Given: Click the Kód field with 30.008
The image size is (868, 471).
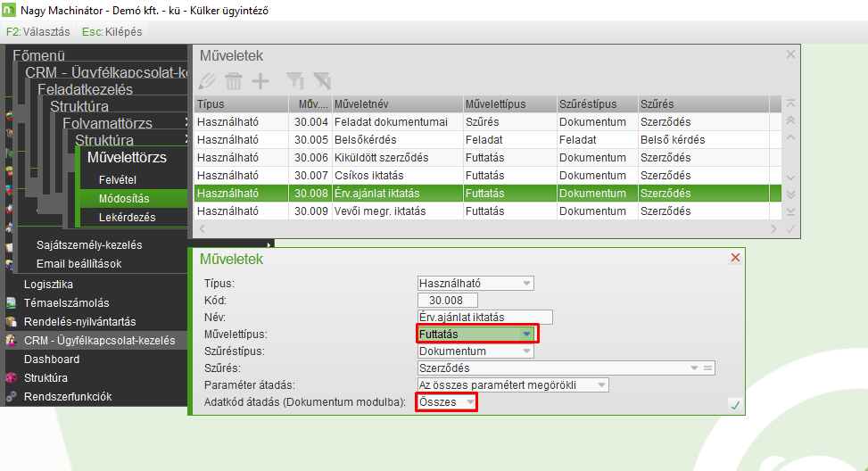Looking at the screenshot, I should 447,300.
